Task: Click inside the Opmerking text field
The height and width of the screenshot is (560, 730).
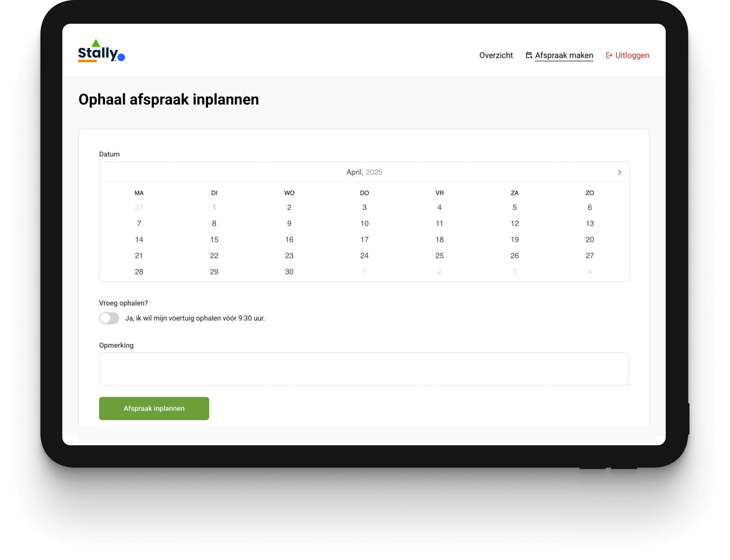Action: tap(364, 369)
